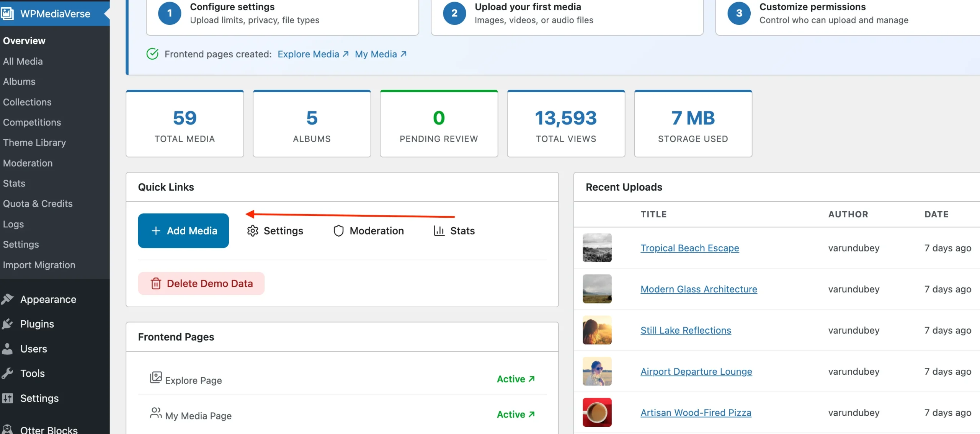This screenshot has width=980, height=434.
Task: Collapse the WPMediaVerse menu with its arrow
Action: pyautogui.click(x=106, y=14)
